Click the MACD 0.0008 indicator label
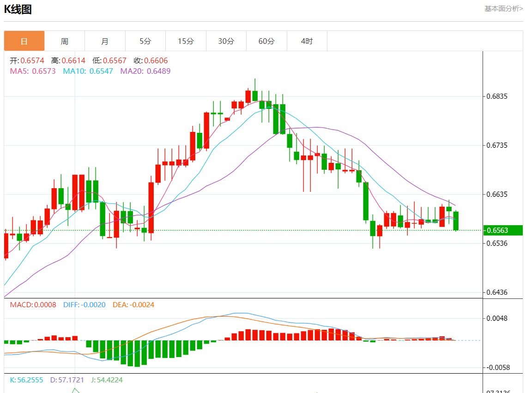Image resolution: width=532 pixels, height=393 pixels. (x=33, y=305)
